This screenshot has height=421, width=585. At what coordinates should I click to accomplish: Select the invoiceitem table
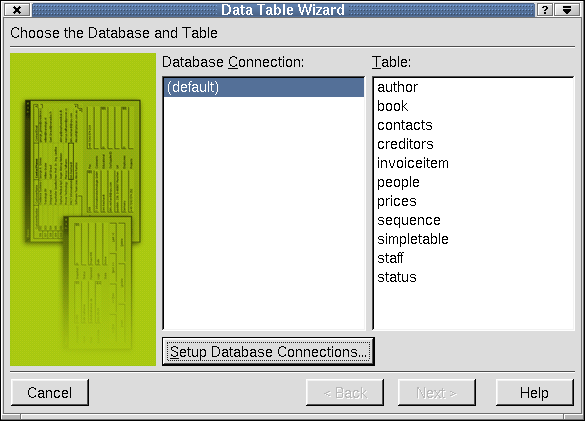(x=413, y=163)
